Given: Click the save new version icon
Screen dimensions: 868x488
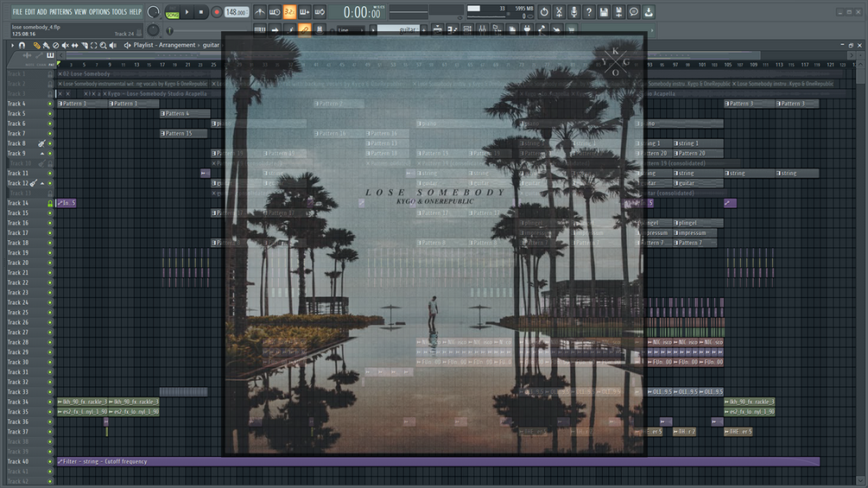Looking at the screenshot, I should (x=619, y=11).
